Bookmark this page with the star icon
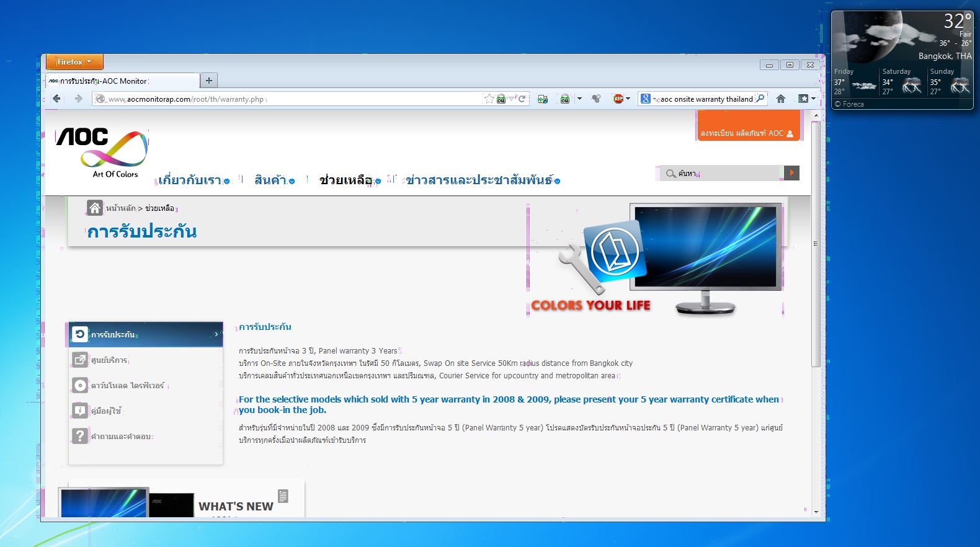 [489, 99]
